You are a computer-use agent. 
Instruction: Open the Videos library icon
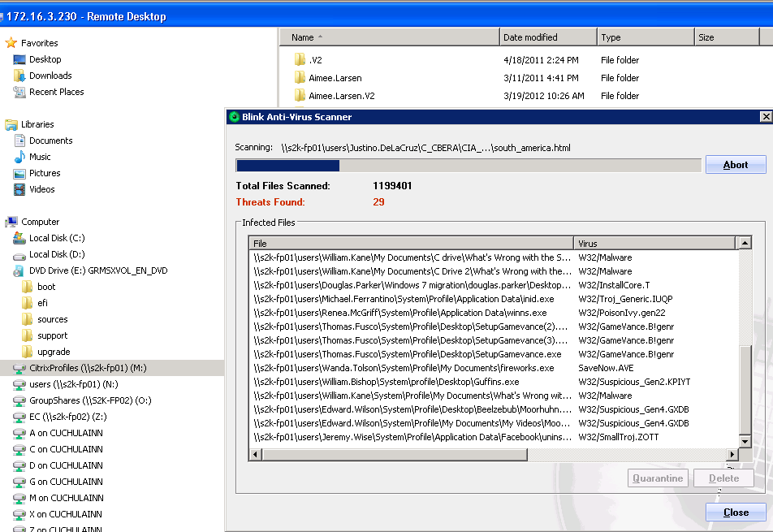coord(19,189)
